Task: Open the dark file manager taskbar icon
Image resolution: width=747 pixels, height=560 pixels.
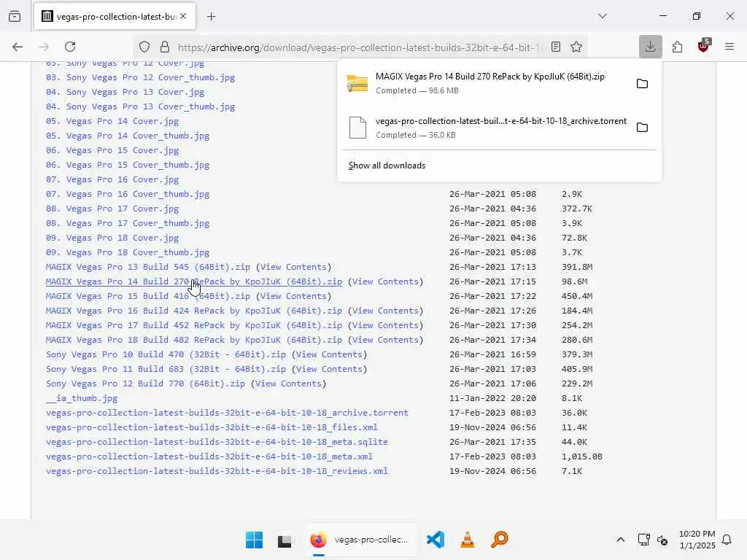Action: [285, 540]
